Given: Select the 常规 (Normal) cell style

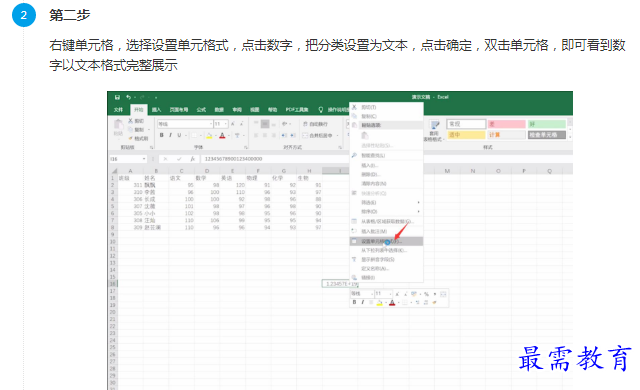Looking at the screenshot, I should point(466,124).
